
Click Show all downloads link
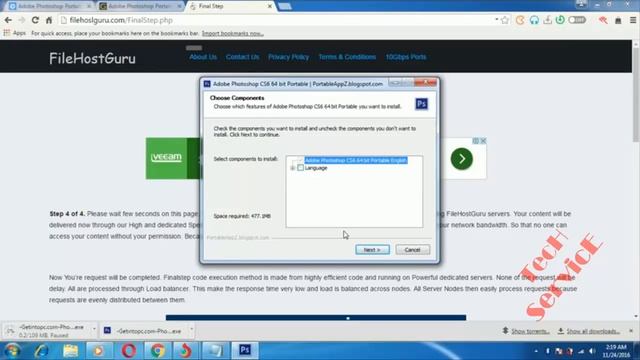[589, 331]
